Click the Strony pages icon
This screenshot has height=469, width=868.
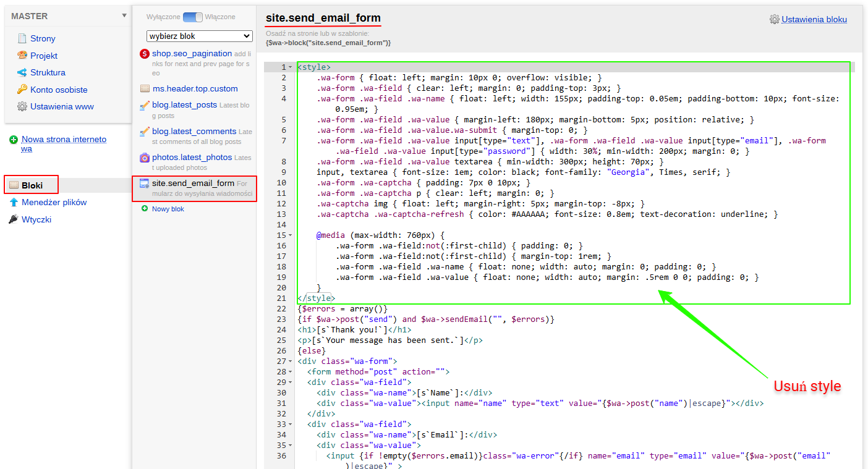[22, 38]
